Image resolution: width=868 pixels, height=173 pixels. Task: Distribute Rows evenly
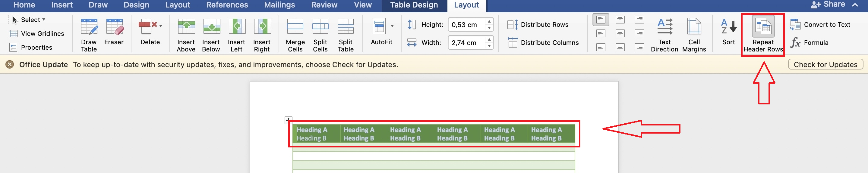click(538, 25)
